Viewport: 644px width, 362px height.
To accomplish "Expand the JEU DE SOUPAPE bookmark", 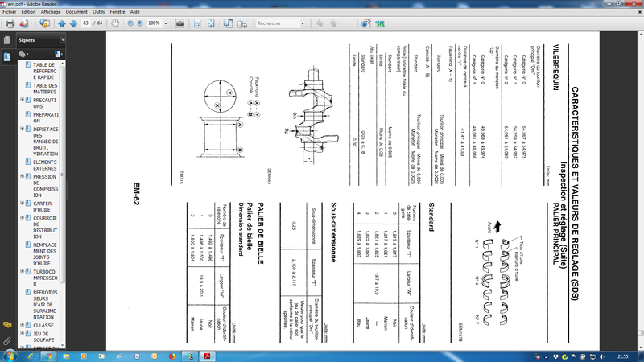I will point(23,333).
